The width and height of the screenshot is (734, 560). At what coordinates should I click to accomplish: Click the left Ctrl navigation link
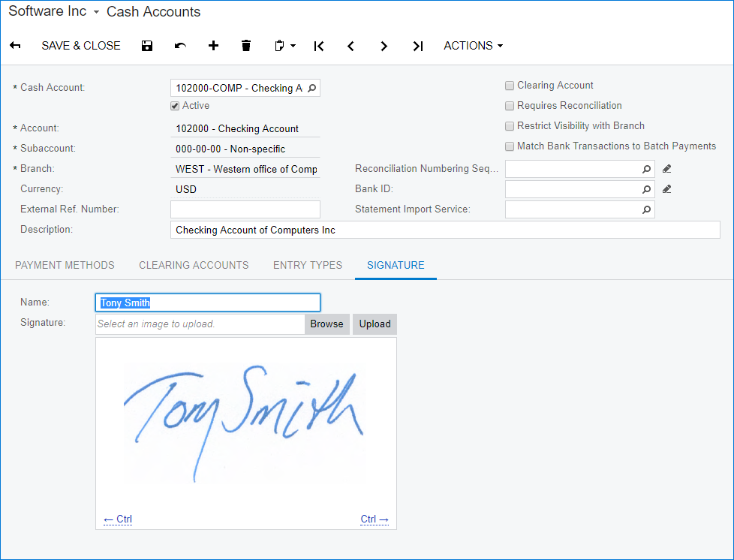(118, 519)
